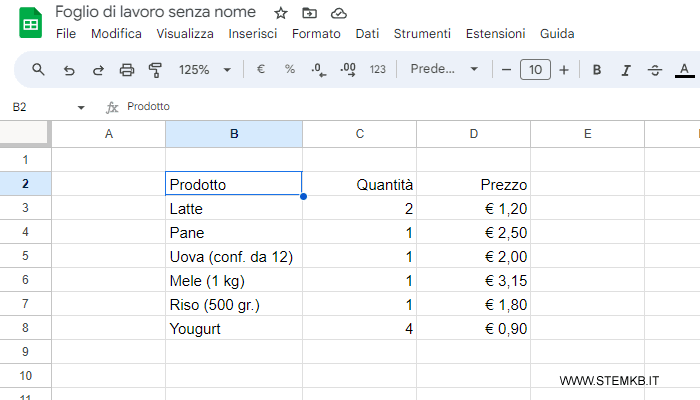Viewport: 700px width, 400px height.
Task: Toggle italic text formatting
Action: point(626,70)
